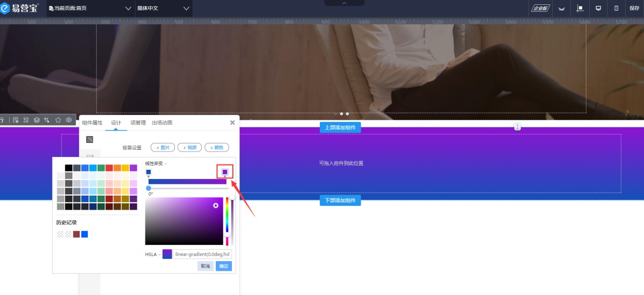The height and width of the screenshot is (295, 644).
Task: Click the magic wand icon in row toolbar
Action: coord(47,120)
